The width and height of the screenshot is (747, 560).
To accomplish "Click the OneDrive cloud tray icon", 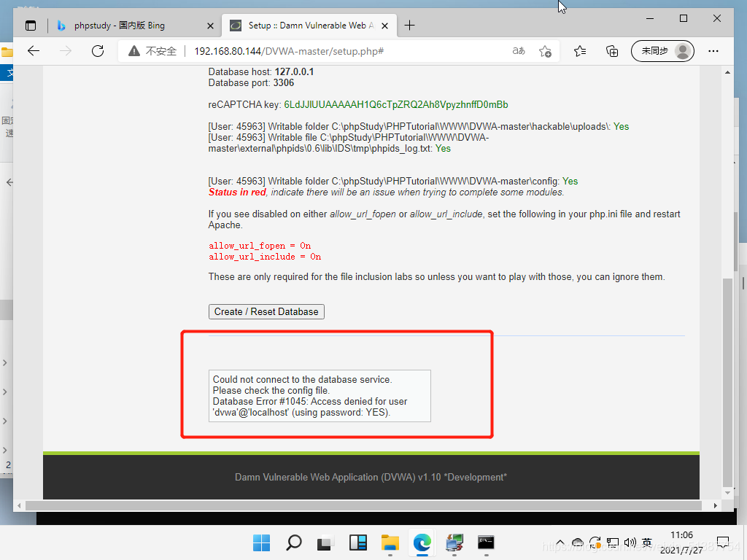I will tap(578, 542).
